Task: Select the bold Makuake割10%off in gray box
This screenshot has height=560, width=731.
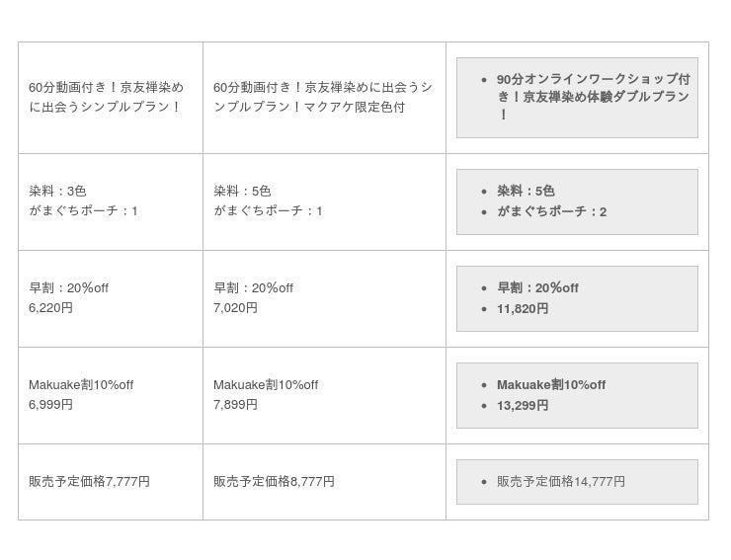Action: click(x=551, y=384)
